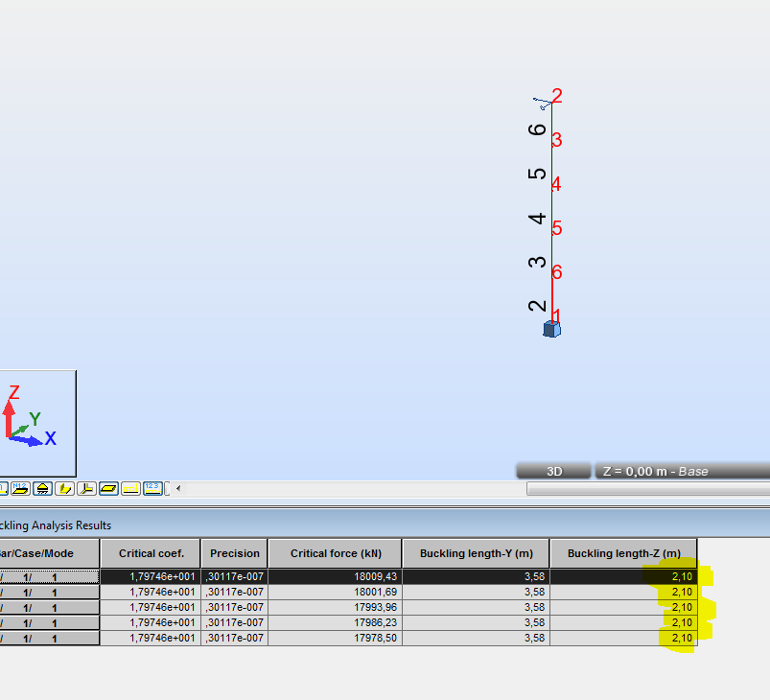The image size is (770, 700).
Task: Select critical force cell 18009,43
Action: click(x=336, y=576)
